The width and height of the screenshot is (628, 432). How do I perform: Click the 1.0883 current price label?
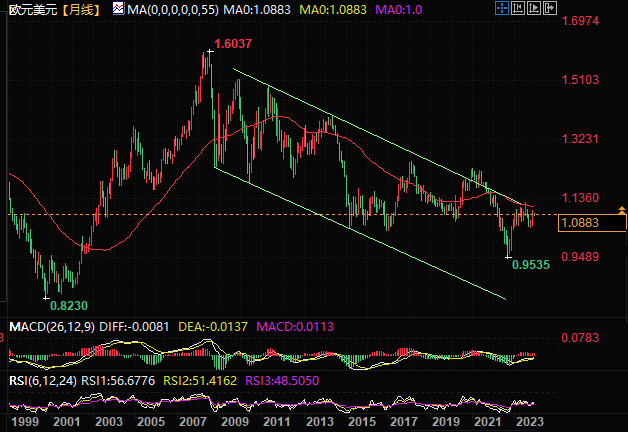point(594,222)
